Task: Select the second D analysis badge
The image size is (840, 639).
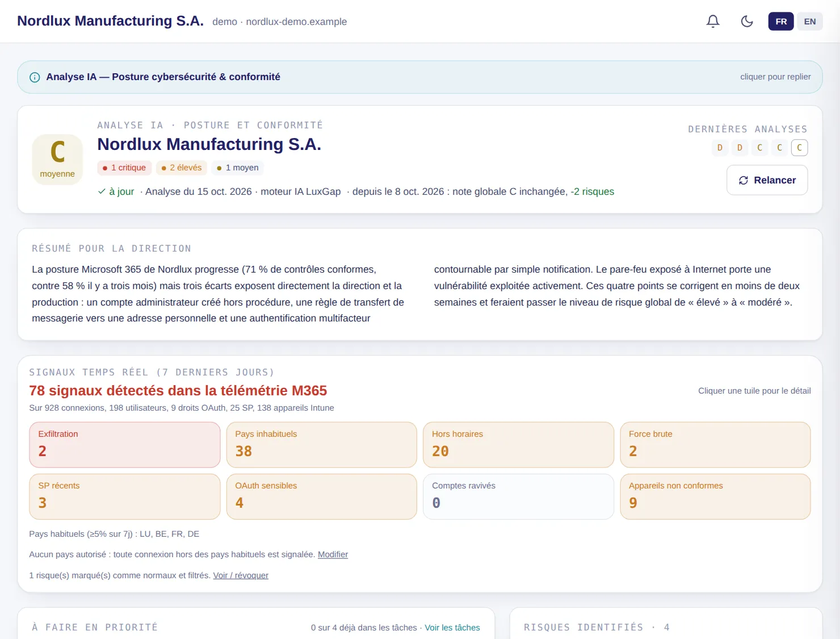Action: coord(740,148)
